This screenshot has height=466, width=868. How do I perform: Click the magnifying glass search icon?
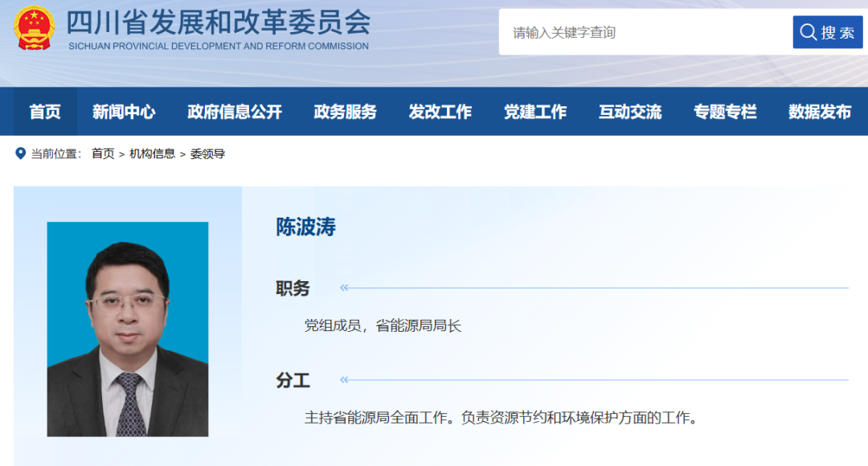(808, 31)
